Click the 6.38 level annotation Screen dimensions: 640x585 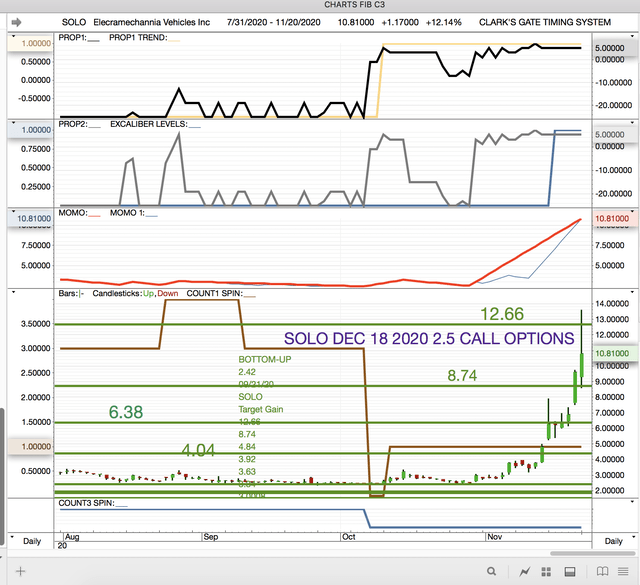pos(126,412)
